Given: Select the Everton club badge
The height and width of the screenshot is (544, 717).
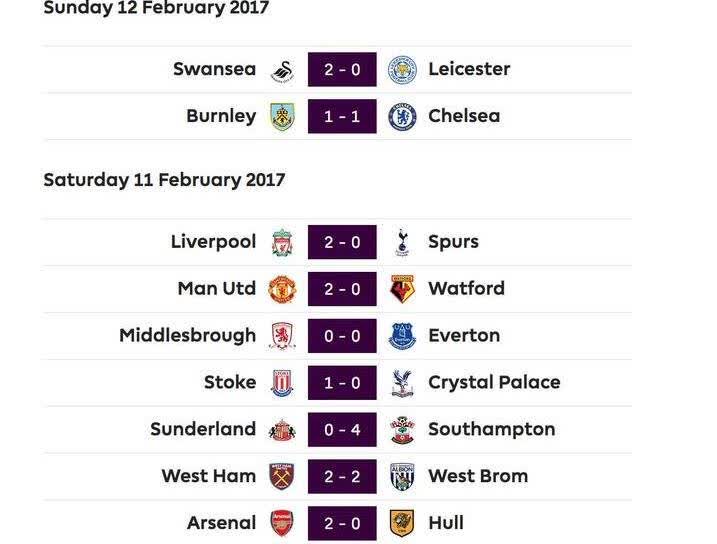Looking at the screenshot, I should 402,336.
